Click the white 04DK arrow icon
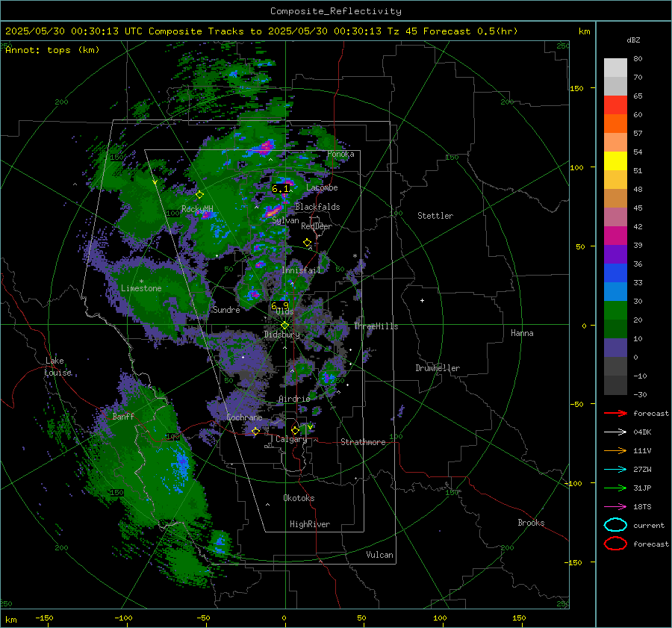The height and width of the screenshot is (628, 672). 615,432
